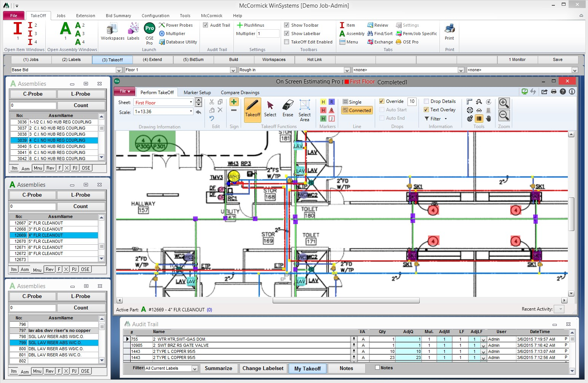Click the OSE Pro share/export icon
Image resolution: width=588 pixels, height=383 pixels.
[x=544, y=91]
